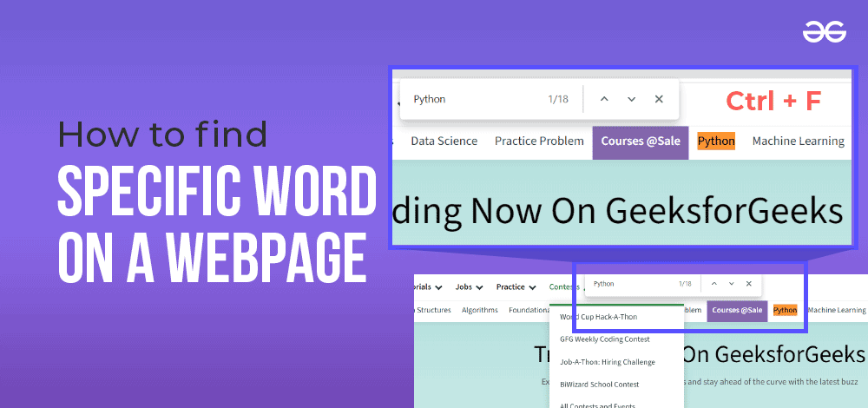
Task: Choose BiWizard School Contest menu entry
Action: click(x=599, y=385)
